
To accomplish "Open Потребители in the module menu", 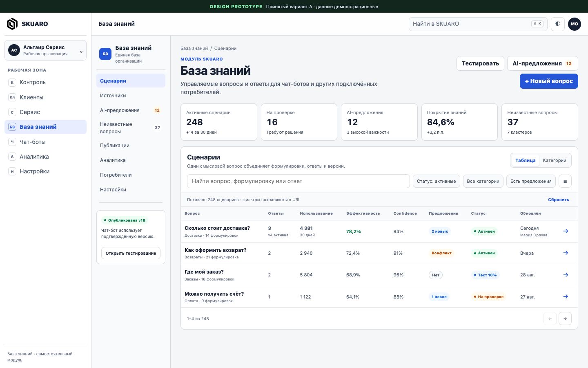I will [x=131, y=175].
